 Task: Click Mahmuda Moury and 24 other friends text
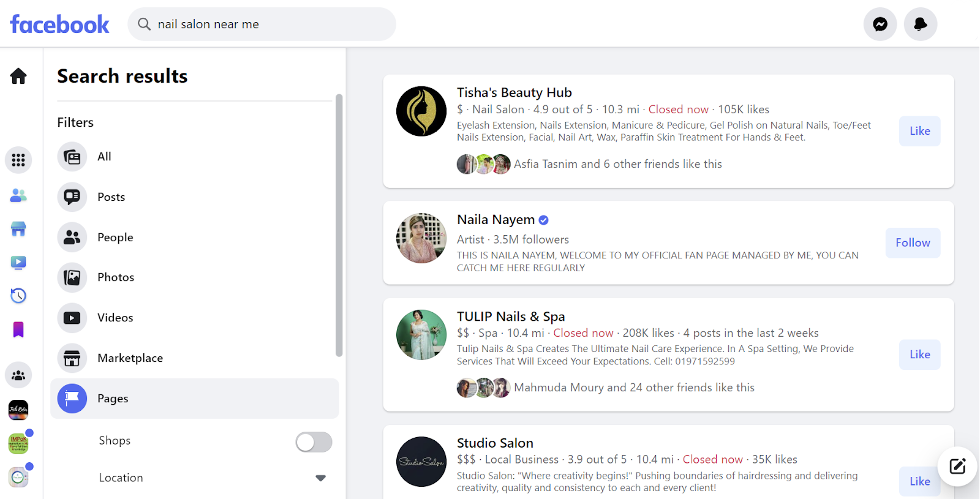click(x=634, y=388)
